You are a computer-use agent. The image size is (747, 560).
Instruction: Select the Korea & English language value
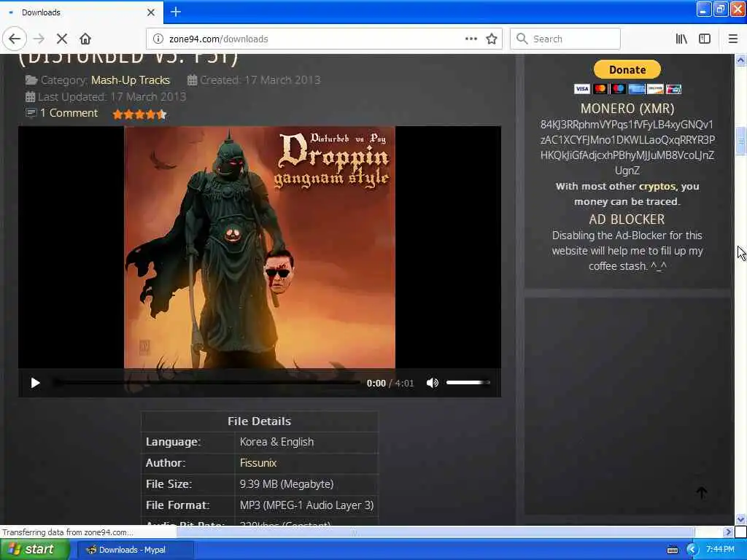point(276,442)
